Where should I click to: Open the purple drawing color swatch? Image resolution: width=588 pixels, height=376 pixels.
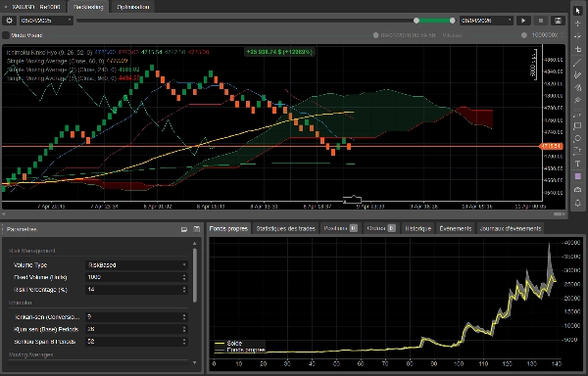577,176
